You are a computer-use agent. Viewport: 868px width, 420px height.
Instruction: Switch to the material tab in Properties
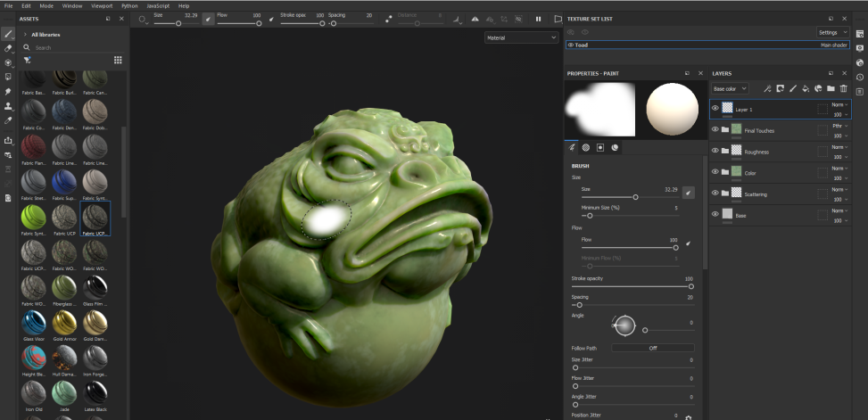tap(615, 148)
